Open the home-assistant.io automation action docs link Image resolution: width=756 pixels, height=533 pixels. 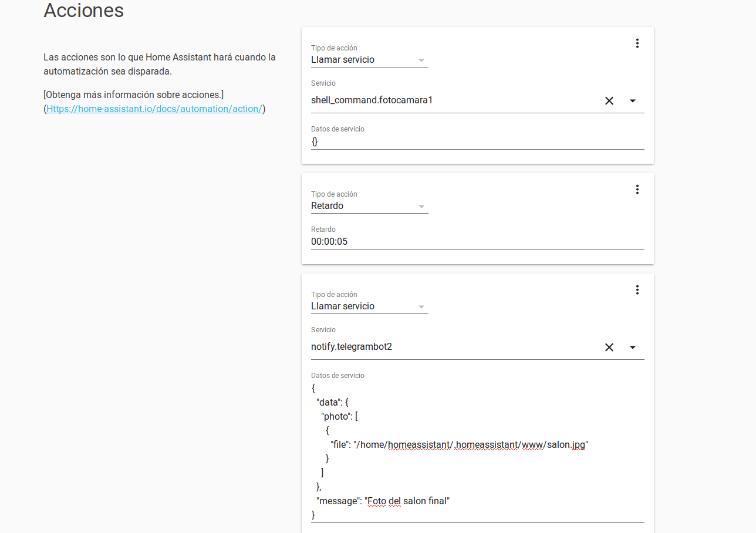pyautogui.click(x=154, y=109)
